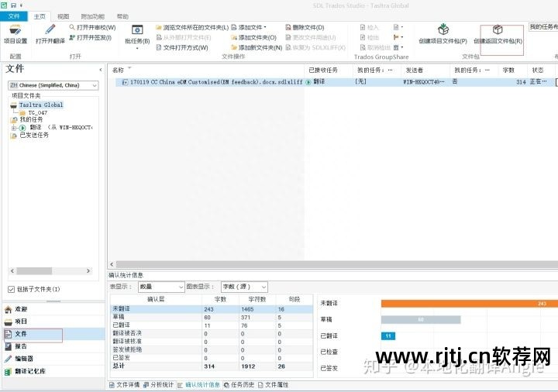Screen dimensions: 558x392
Task: Click the 批任务 (Batch Tasks) icon
Action: [x=137, y=34]
